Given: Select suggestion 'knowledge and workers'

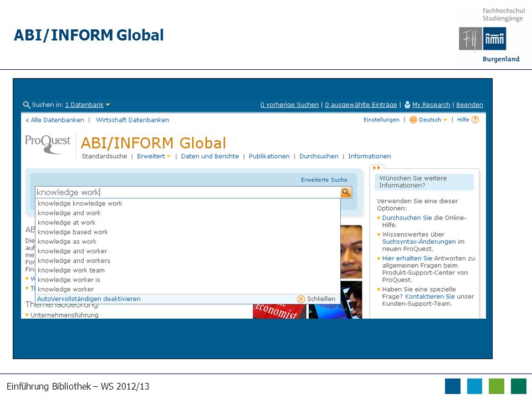Looking at the screenshot, I should point(188,260).
